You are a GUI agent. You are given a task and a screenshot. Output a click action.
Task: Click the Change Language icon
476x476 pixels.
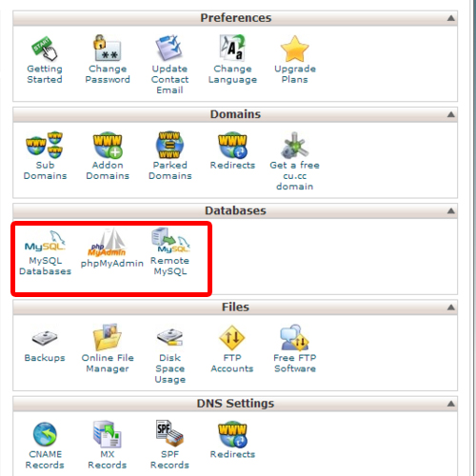click(232, 48)
